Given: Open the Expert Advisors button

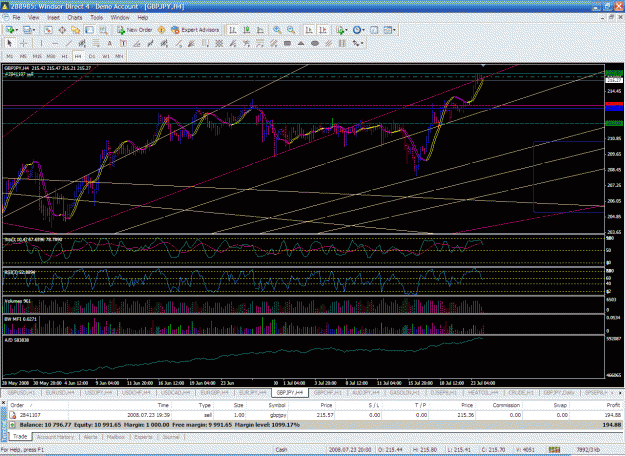Looking at the screenshot, I should tap(195, 30).
